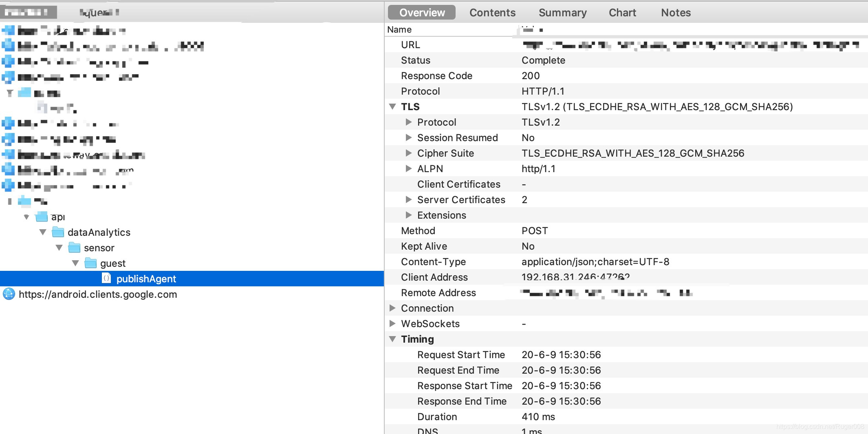Click the publishAgent JSON file icon
868x434 pixels.
(106, 278)
